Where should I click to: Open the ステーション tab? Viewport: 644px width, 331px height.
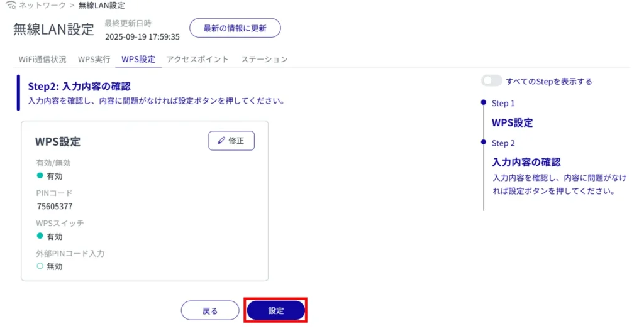click(264, 60)
